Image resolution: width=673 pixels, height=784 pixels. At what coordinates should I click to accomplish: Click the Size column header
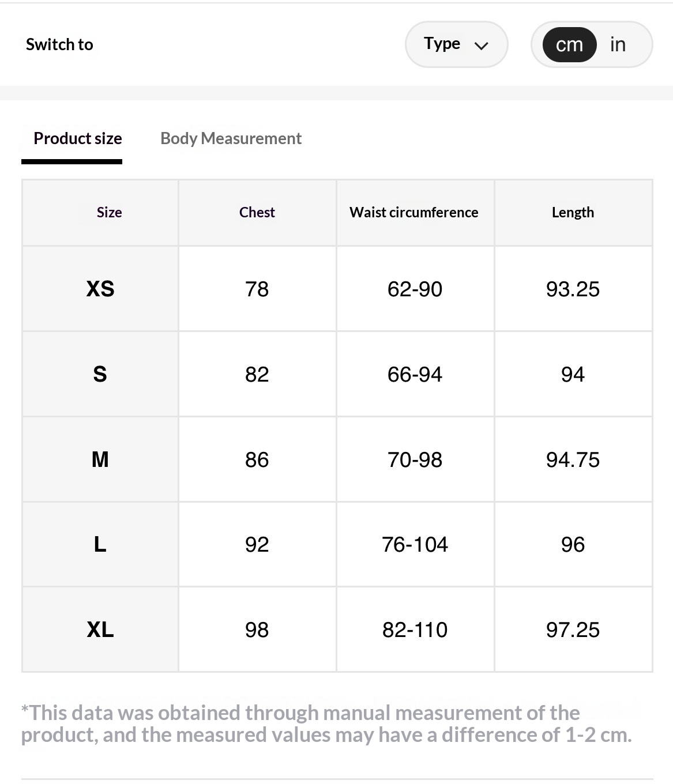point(109,213)
